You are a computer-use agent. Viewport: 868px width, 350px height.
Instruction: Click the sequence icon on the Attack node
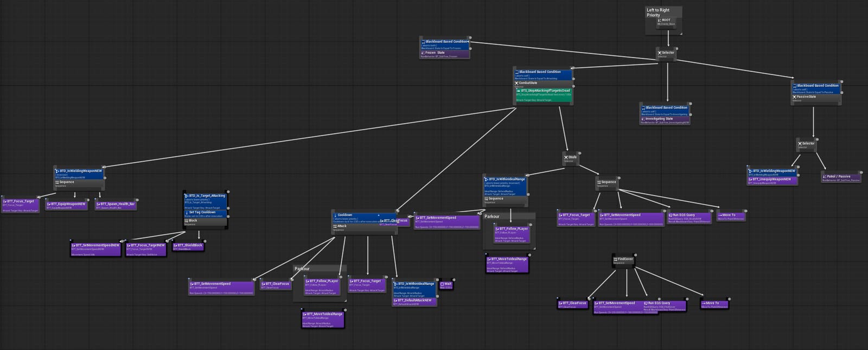[x=335, y=226]
